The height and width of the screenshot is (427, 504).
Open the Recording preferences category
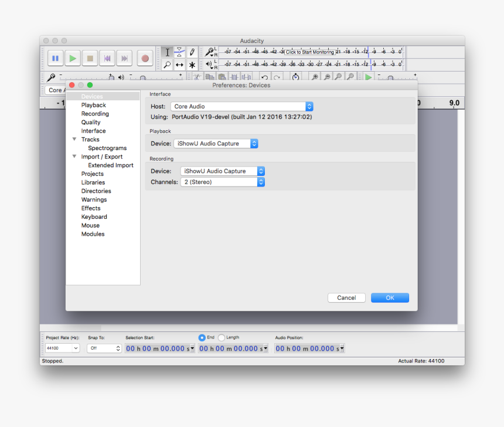(x=95, y=114)
